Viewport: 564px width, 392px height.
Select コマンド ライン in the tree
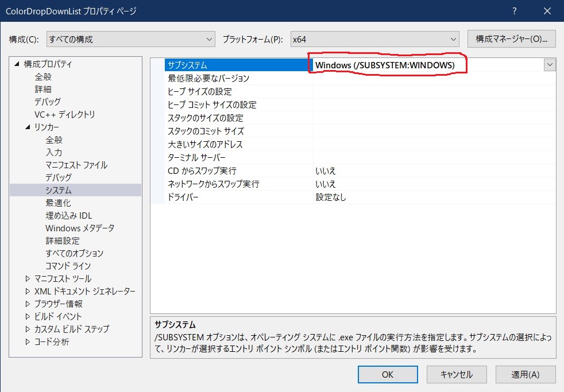point(68,266)
